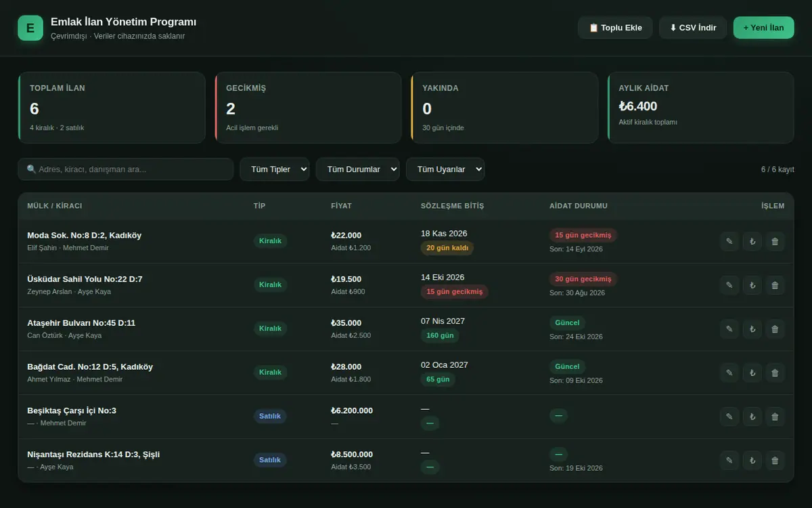
Task: Download data with CSV İndir
Action: [693, 28]
